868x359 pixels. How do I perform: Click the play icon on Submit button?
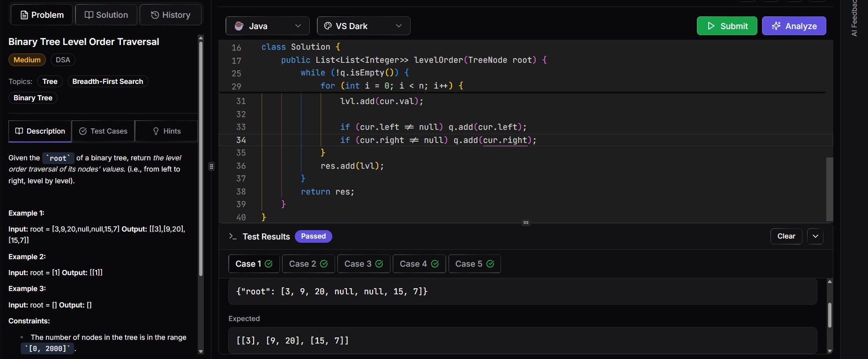pos(711,26)
